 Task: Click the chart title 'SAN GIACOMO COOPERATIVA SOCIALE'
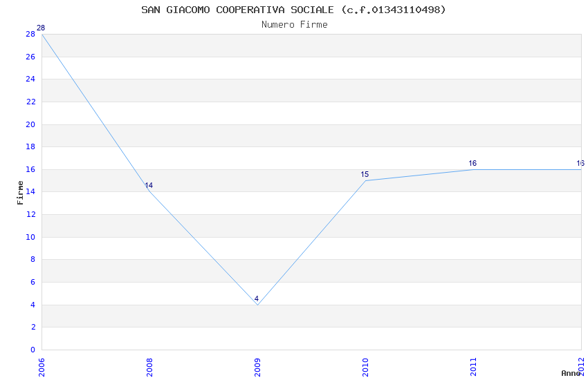tap(237, 10)
